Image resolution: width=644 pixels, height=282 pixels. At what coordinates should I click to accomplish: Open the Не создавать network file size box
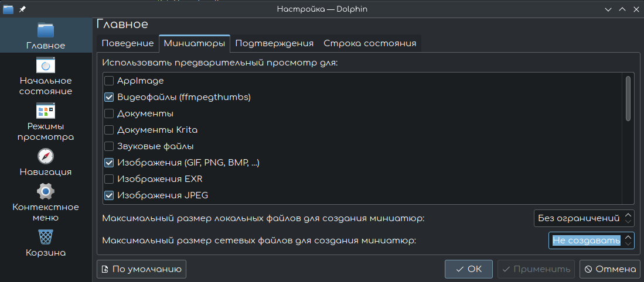click(x=591, y=240)
